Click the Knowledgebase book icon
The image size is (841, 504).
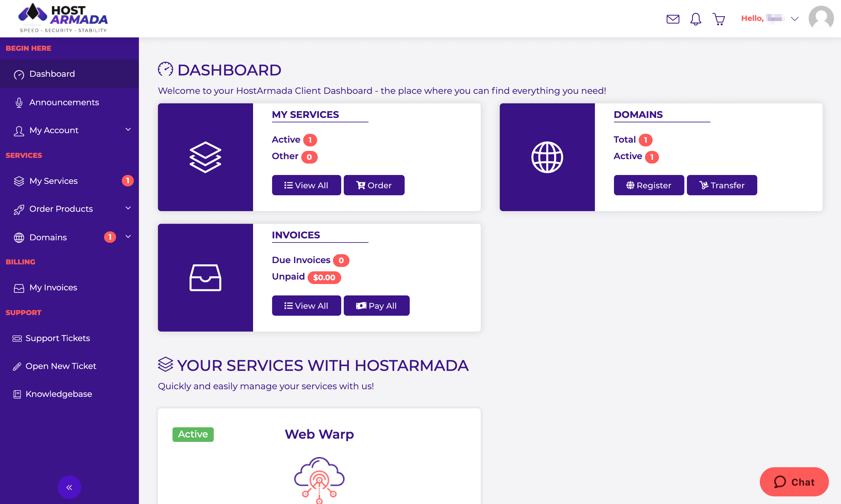pos(17,394)
